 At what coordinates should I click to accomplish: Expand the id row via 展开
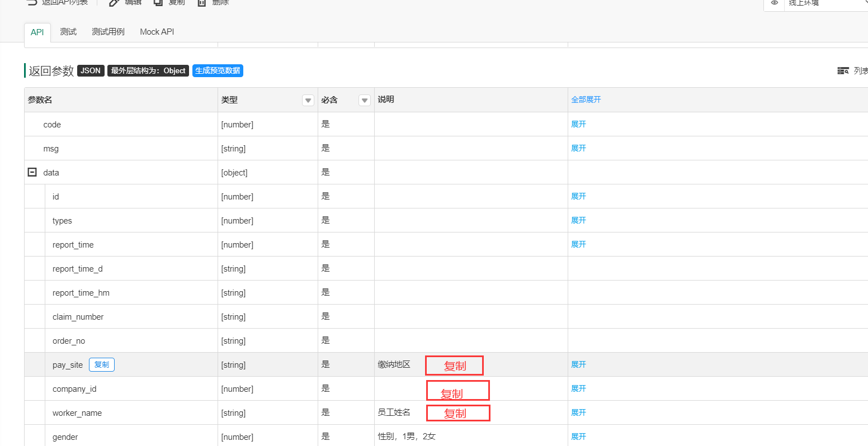578,196
